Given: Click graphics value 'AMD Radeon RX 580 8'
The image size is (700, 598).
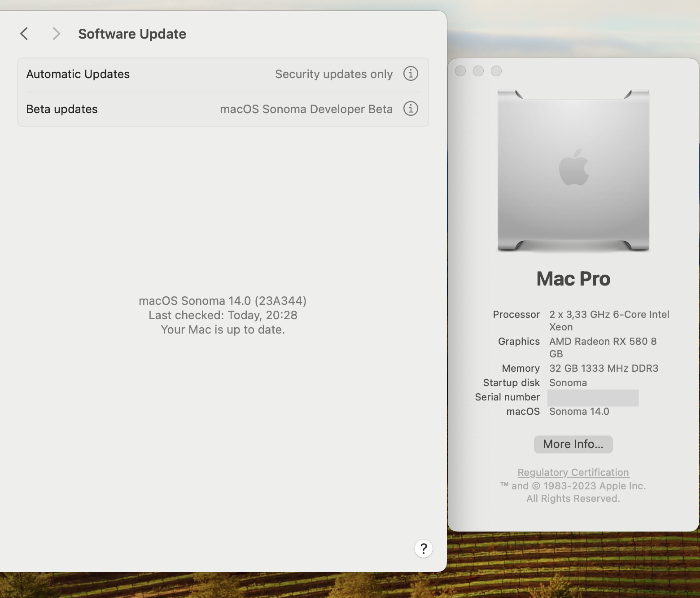Looking at the screenshot, I should pos(603,341).
